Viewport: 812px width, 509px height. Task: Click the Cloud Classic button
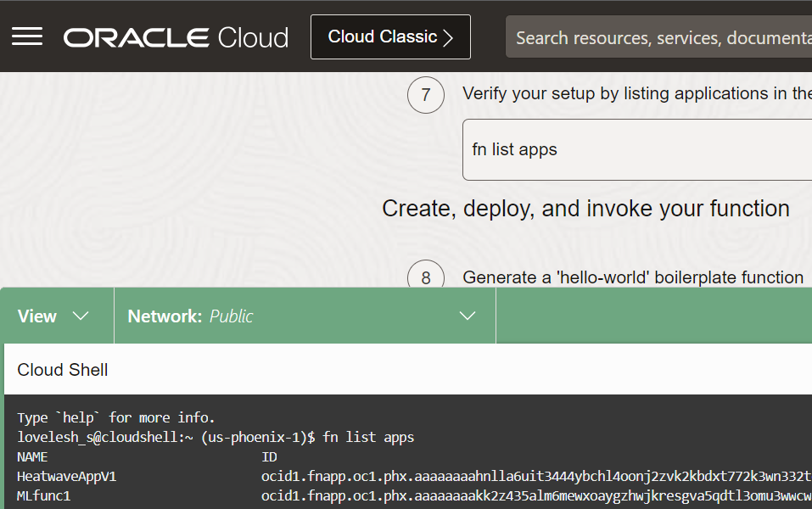tap(390, 36)
